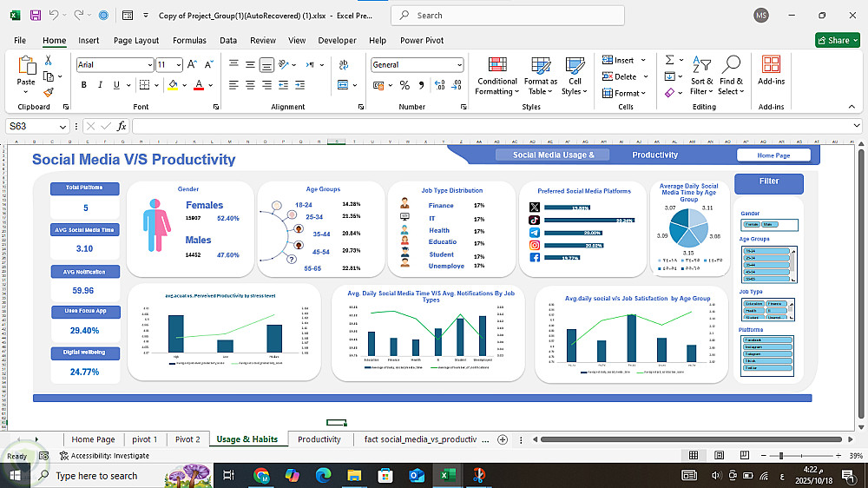Click the horizontal sheet scrollbar
The width and height of the screenshot is (868, 488).
coord(691,439)
